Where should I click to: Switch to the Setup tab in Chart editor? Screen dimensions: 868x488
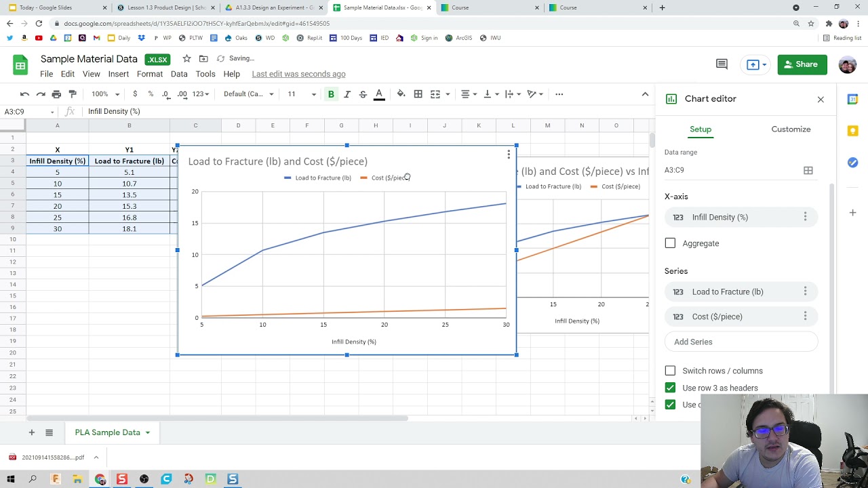click(x=701, y=129)
